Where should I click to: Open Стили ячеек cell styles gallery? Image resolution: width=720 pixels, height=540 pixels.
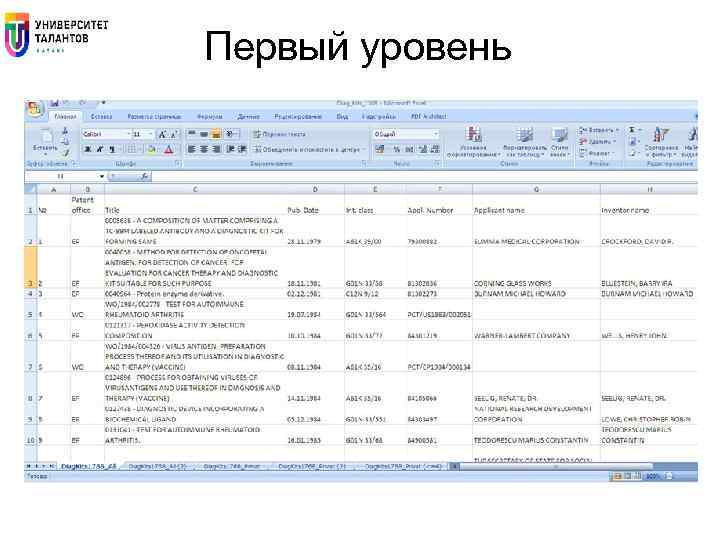click(x=560, y=142)
